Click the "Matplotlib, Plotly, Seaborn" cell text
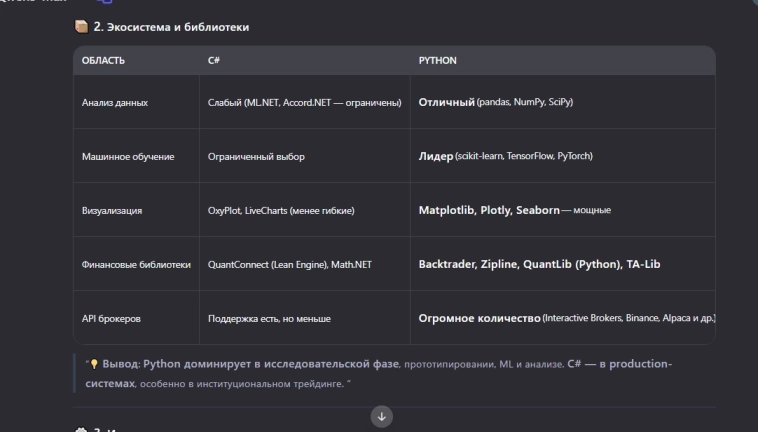 tap(488, 211)
